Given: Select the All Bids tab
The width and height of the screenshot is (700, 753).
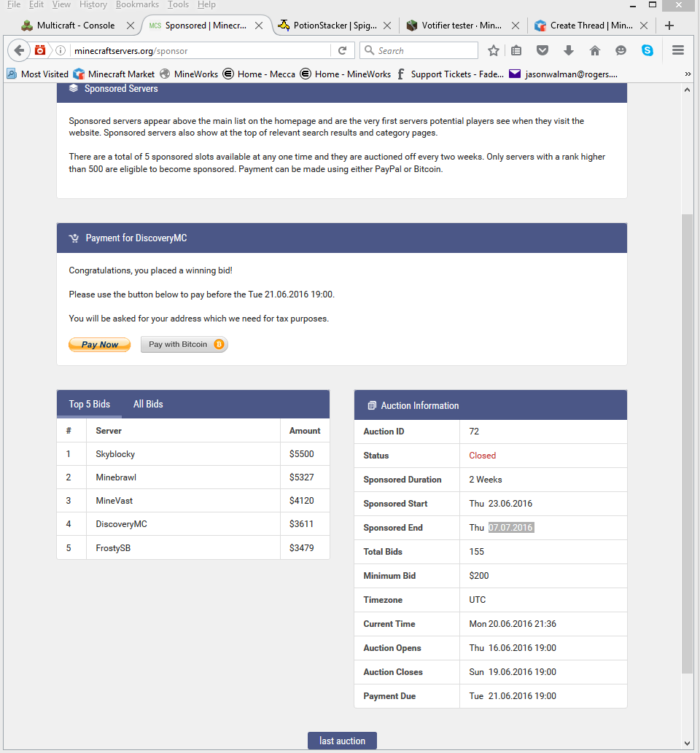Looking at the screenshot, I should [x=148, y=405].
